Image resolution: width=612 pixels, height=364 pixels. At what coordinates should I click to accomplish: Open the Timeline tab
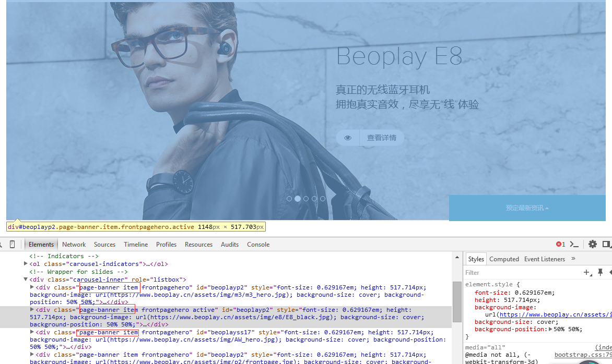[x=136, y=245]
